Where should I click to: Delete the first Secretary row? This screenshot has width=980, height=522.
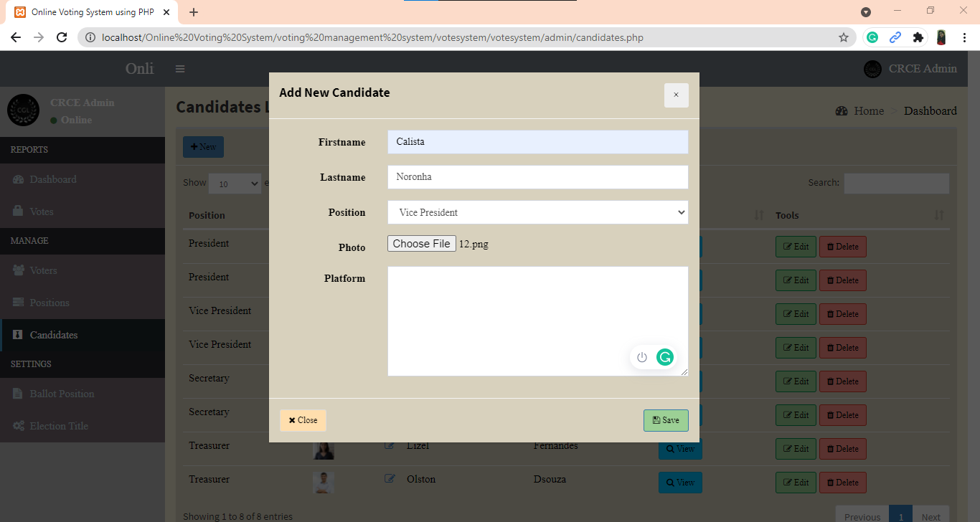(843, 381)
